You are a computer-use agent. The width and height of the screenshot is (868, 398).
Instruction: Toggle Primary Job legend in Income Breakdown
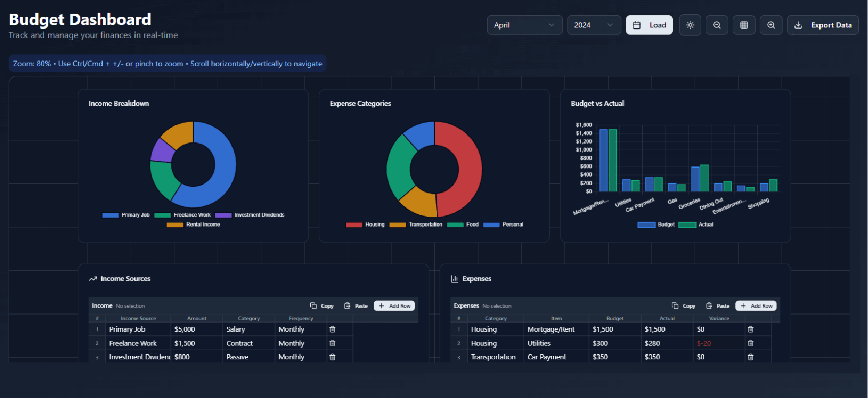point(126,215)
